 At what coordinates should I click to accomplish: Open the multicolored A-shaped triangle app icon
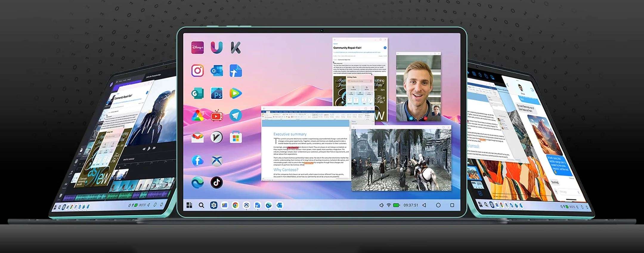click(x=197, y=115)
